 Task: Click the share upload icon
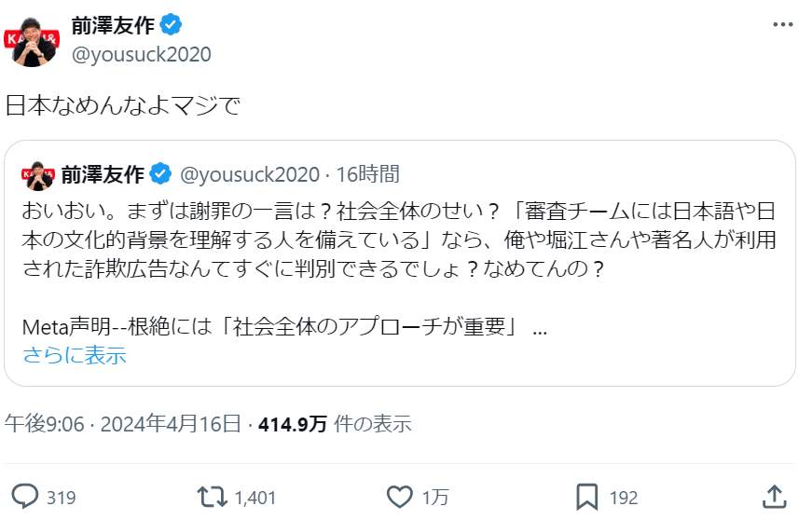pyautogui.click(x=774, y=497)
